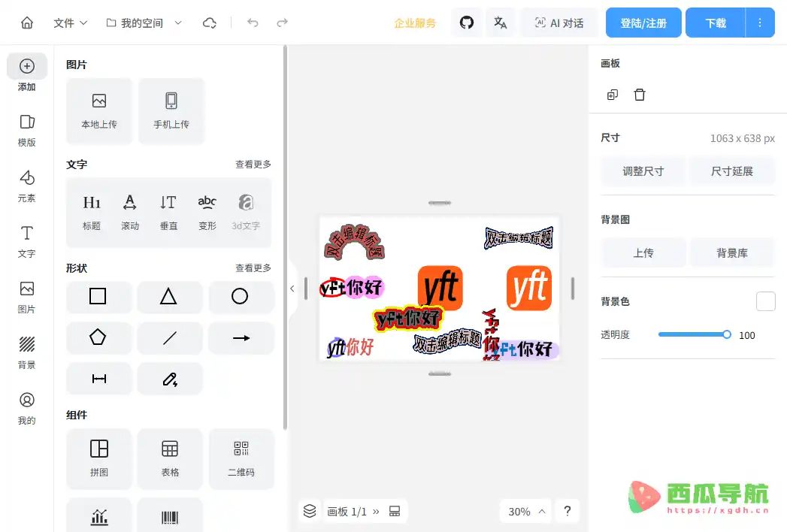Open the 背景色 color swatch

tap(765, 301)
